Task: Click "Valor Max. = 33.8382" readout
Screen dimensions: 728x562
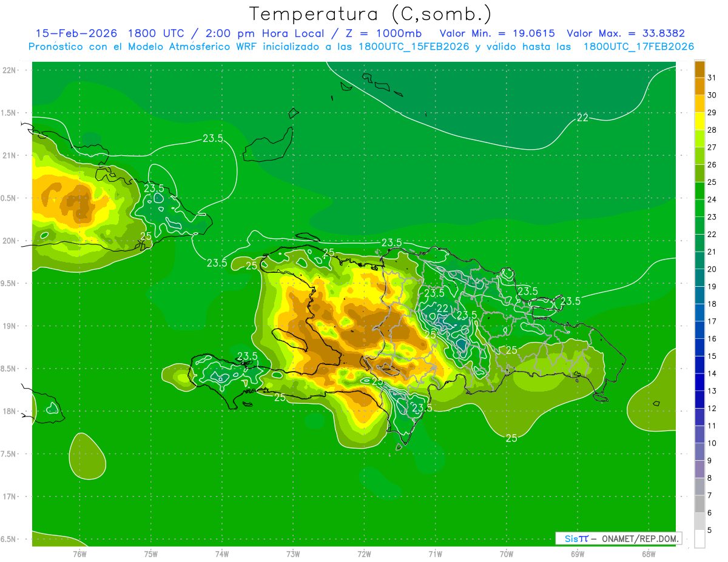Action: (626, 33)
